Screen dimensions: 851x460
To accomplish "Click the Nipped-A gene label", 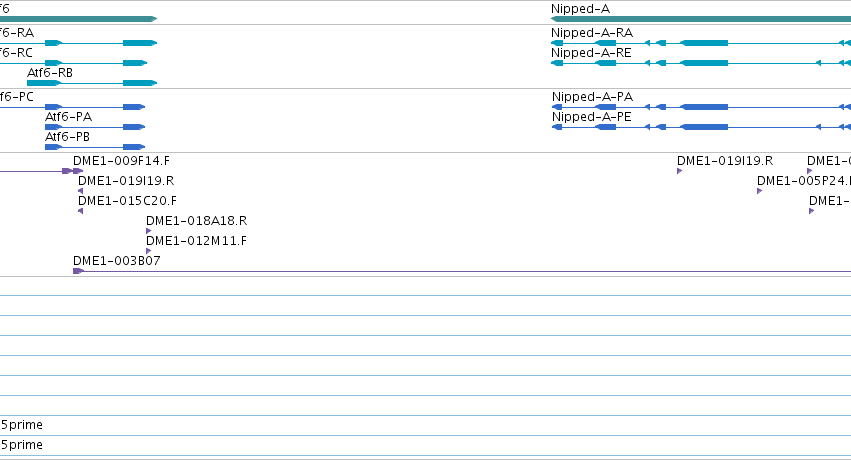I will [x=580, y=9].
